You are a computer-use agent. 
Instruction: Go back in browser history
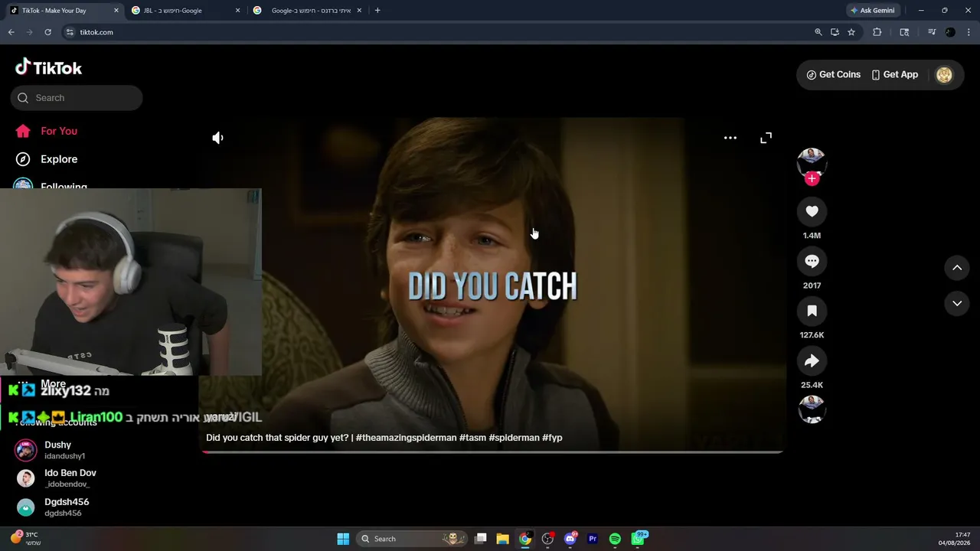(x=11, y=32)
